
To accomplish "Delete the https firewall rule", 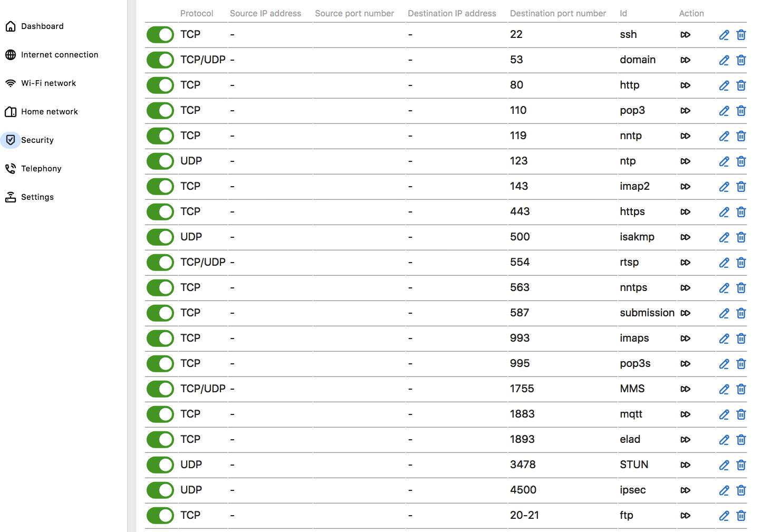I will 741,212.
